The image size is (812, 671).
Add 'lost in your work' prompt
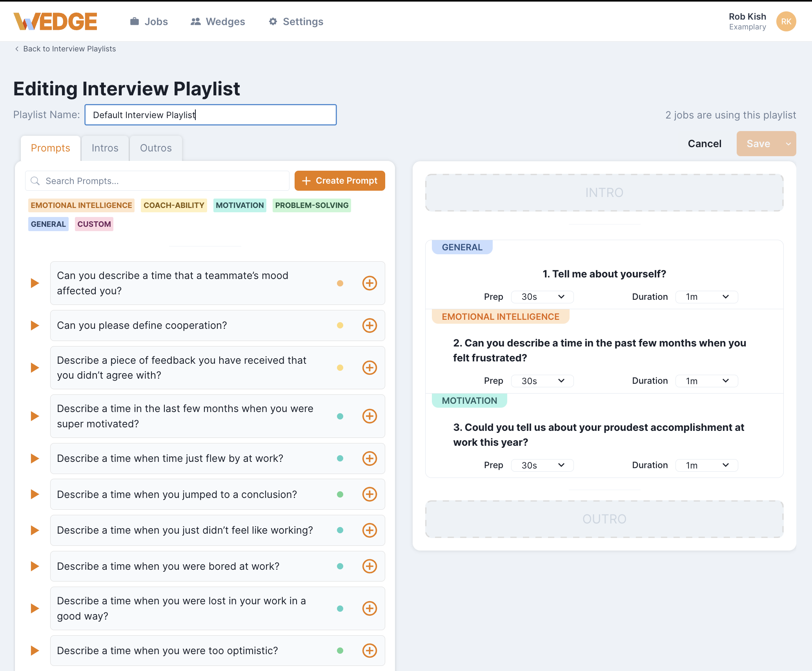click(x=370, y=608)
